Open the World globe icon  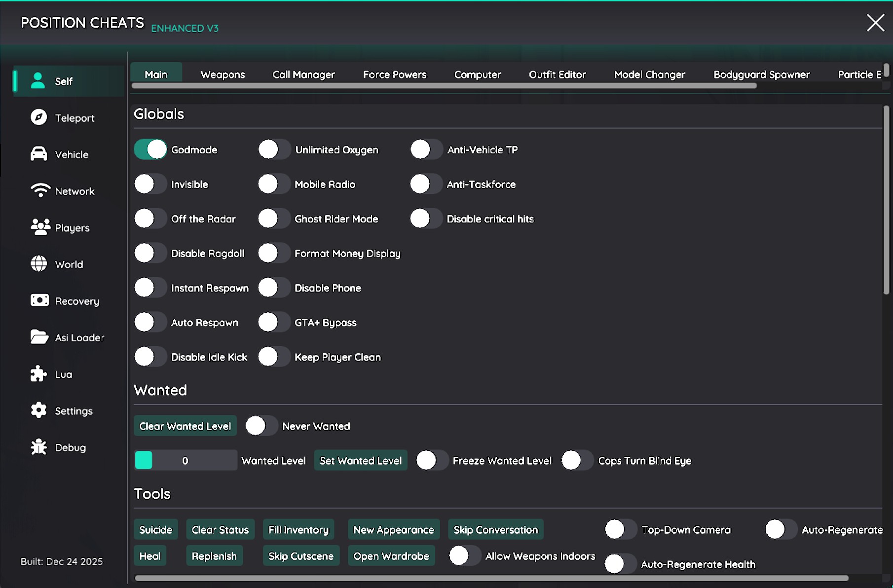(38, 264)
